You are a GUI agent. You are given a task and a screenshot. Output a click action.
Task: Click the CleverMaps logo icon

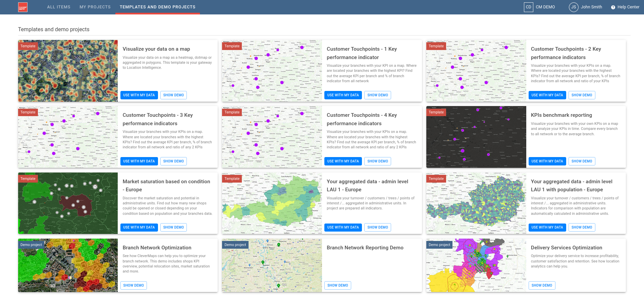(23, 7)
